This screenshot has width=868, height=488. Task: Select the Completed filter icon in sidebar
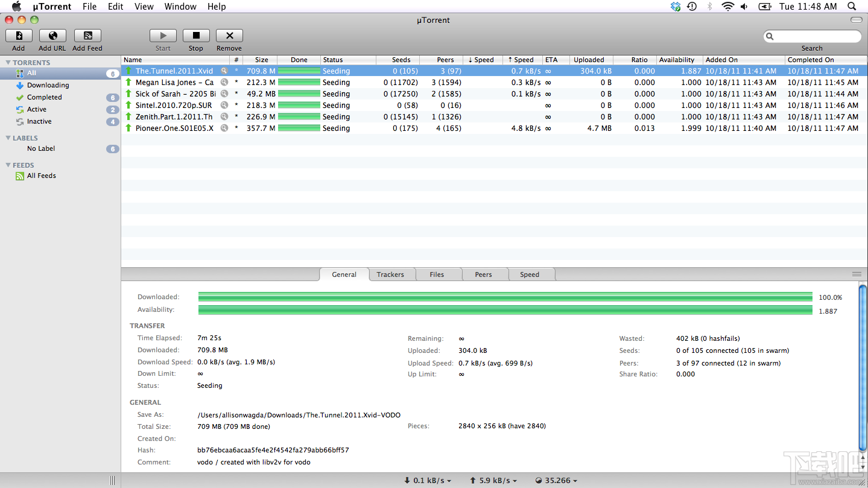coord(19,97)
